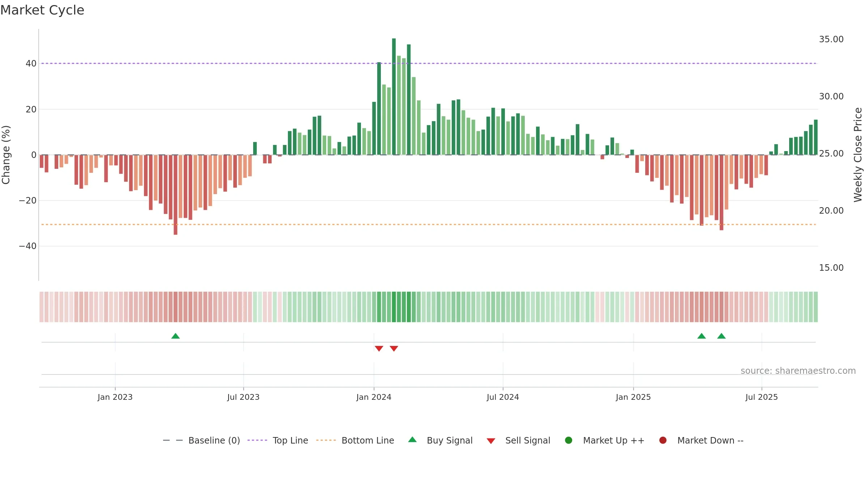The image size is (868, 488).
Task: Click the Jan 2024 axis label
Action: [x=374, y=397]
